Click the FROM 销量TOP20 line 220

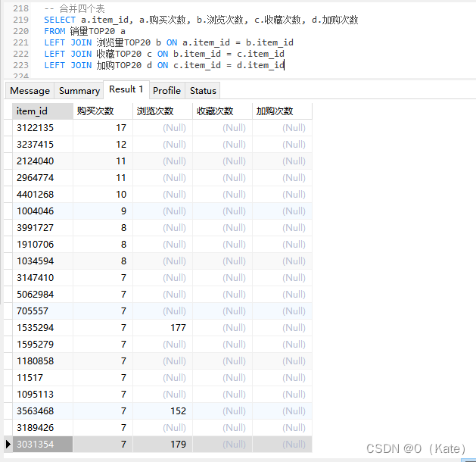click(x=85, y=31)
